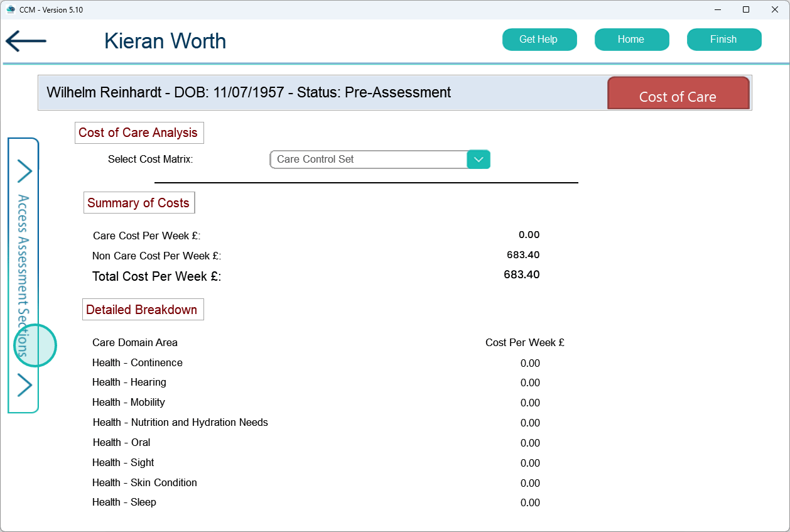The width and height of the screenshot is (790, 532).
Task: Minimize the CCM window
Action: (x=718, y=9)
